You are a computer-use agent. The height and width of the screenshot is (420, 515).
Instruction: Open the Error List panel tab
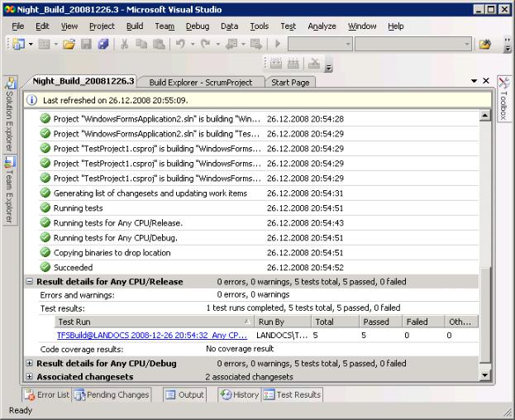pos(47,394)
